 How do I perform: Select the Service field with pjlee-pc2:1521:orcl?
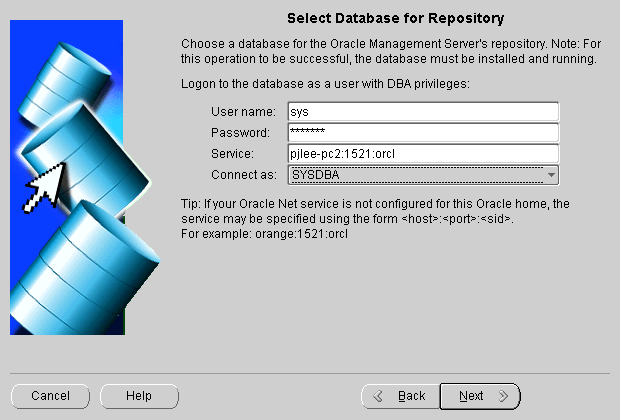pos(420,154)
